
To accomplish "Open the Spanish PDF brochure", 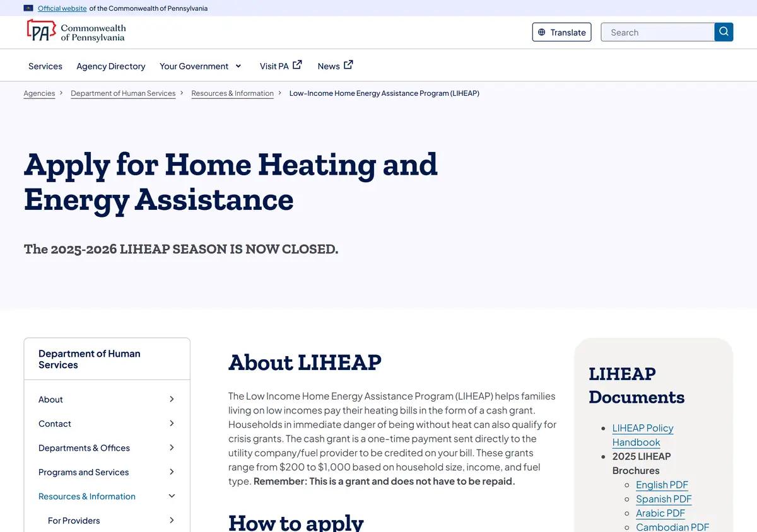I will coord(664,499).
